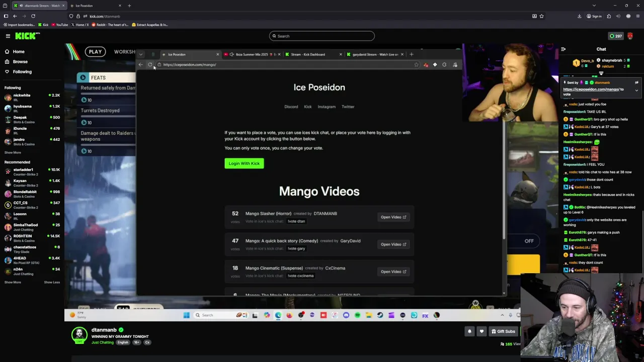Click reload icon in streamed browser
The image size is (644, 362).
click(150, 64)
